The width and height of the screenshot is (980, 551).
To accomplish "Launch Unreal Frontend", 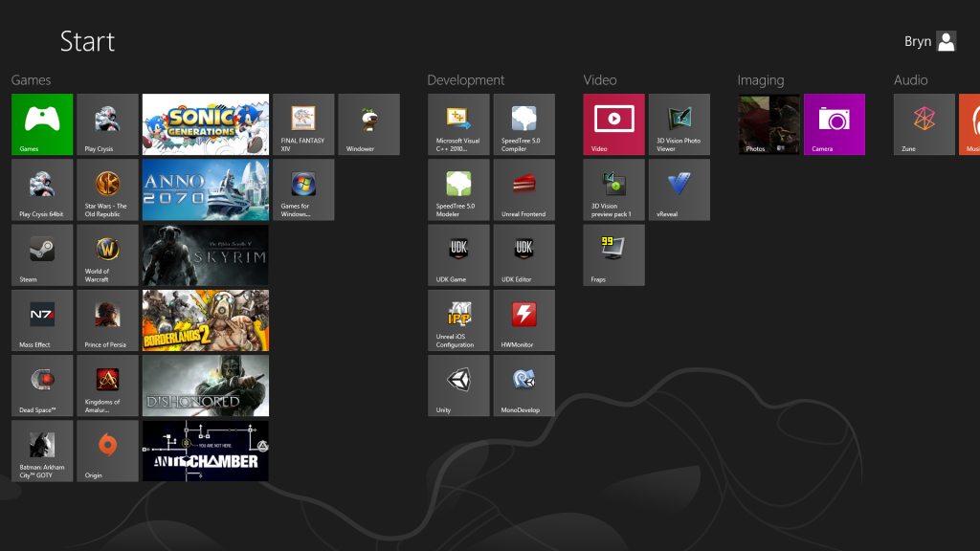I will point(523,189).
